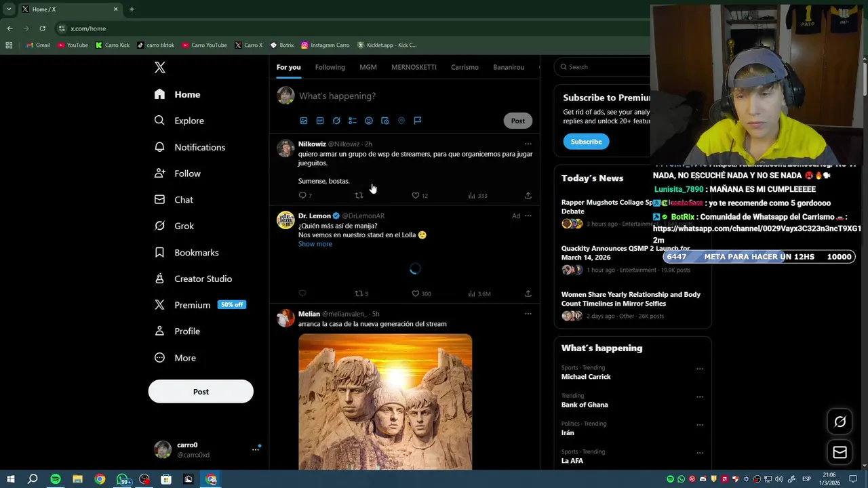Add a poll to the post
Screen dimensions: 868x488
pyautogui.click(x=353, y=121)
